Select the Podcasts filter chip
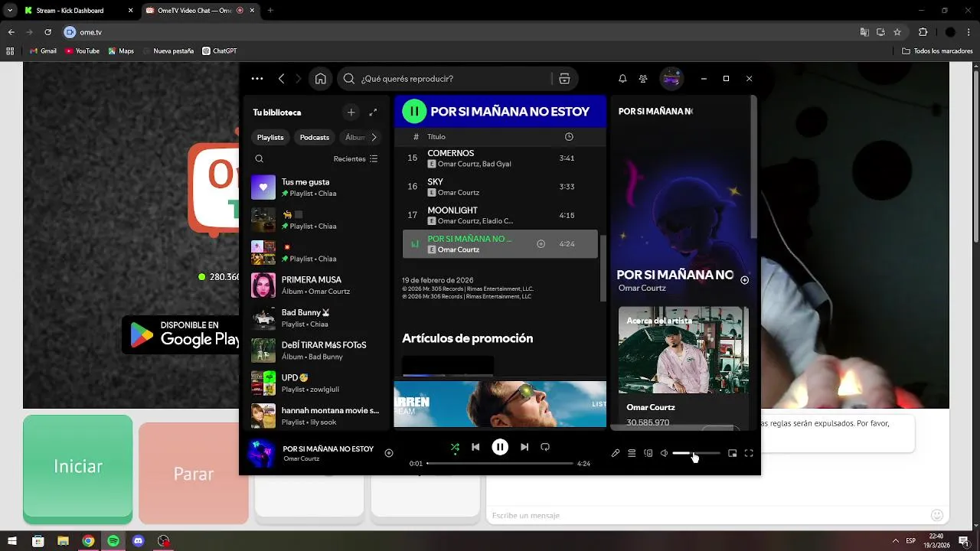980x551 pixels. [x=315, y=137]
